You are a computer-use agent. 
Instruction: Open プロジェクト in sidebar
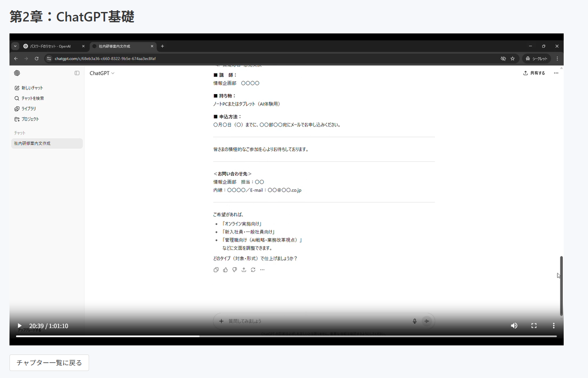(x=27, y=119)
